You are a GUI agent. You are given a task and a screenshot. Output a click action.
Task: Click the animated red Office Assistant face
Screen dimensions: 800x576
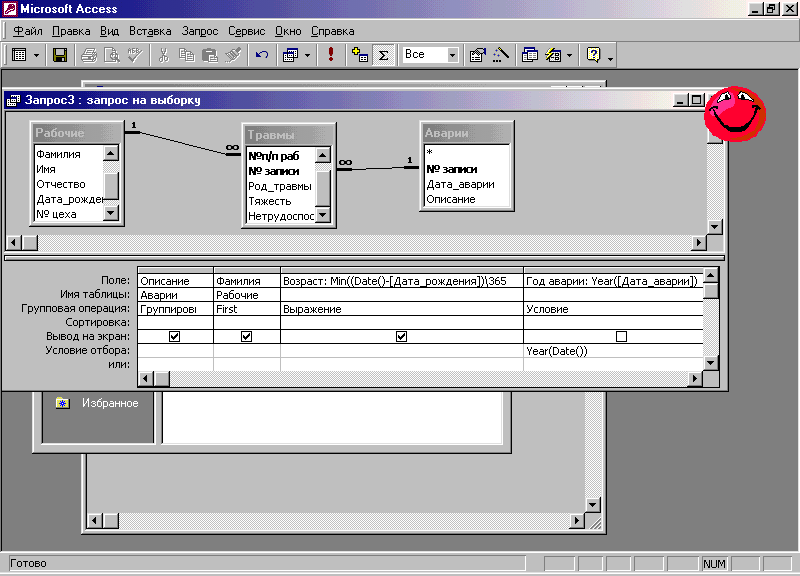735,114
